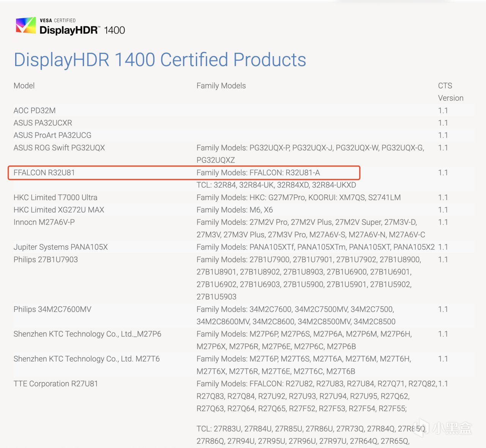Click CTS version 1.1 for HKC Limited XG272U MAX

(x=443, y=210)
